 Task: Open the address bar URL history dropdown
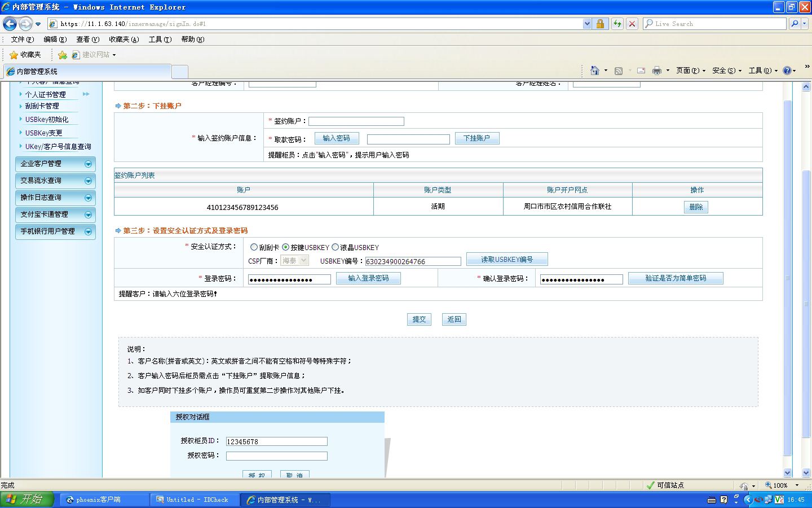pyautogui.click(x=587, y=24)
